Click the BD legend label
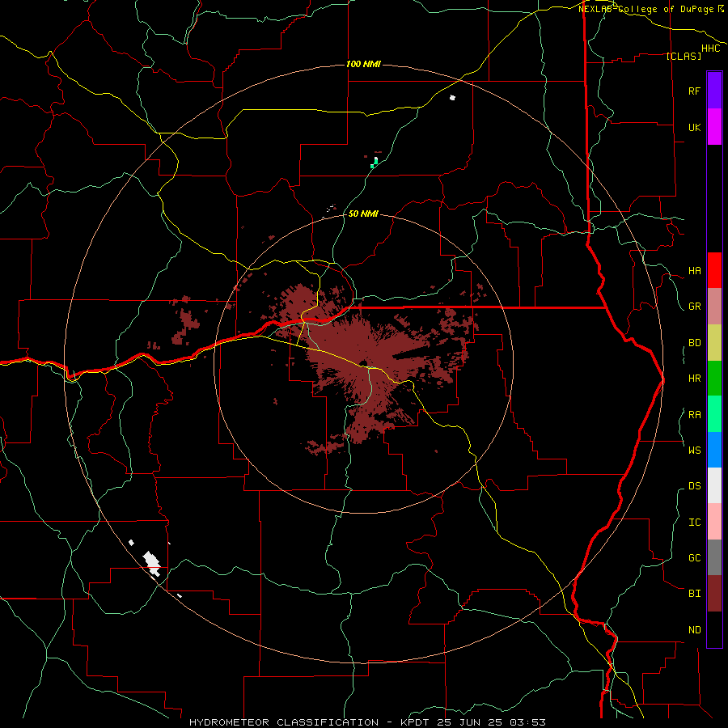Viewport: 728px width, 728px height. click(x=694, y=343)
